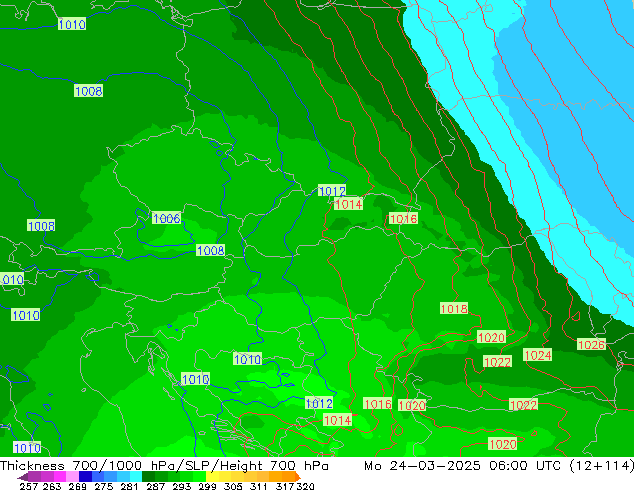The width and height of the screenshot is (634, 490).
Task: Click the 1024 isobar label
Action: click(x=537, y=355)
